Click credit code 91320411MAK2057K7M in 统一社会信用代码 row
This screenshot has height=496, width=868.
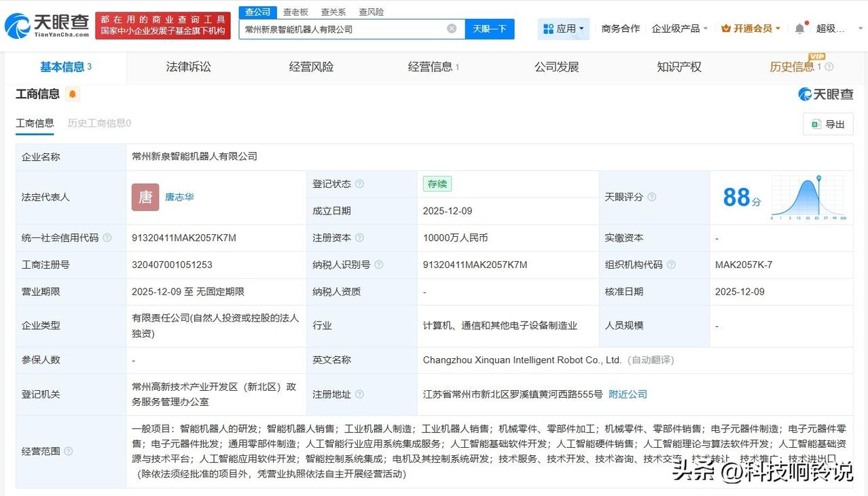(184, 238)
